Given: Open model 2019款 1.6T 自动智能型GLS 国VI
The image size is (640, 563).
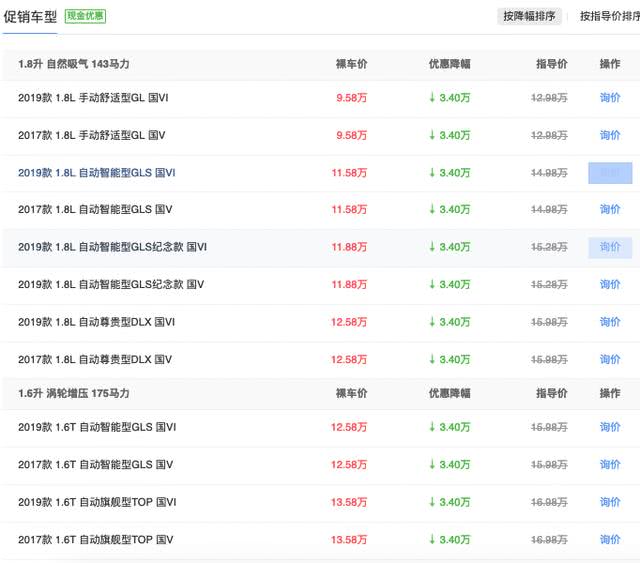Looking at the screenshot, I should pos(97,427).
